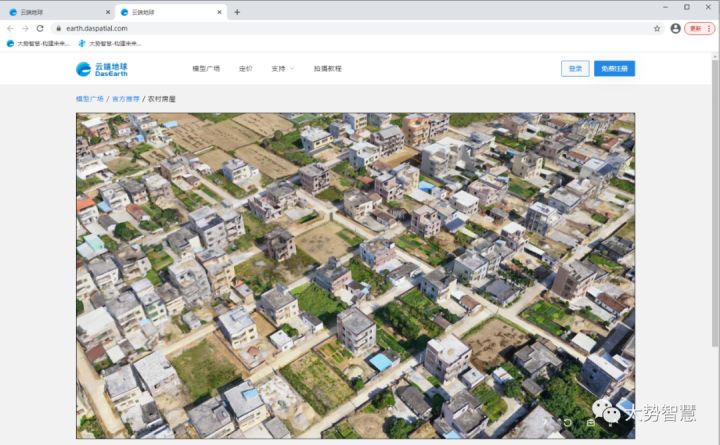The height and width of the screenshot is (445, 720).
Task: Click the DasEarth logo in the header
Action: (x=102, y=69)
